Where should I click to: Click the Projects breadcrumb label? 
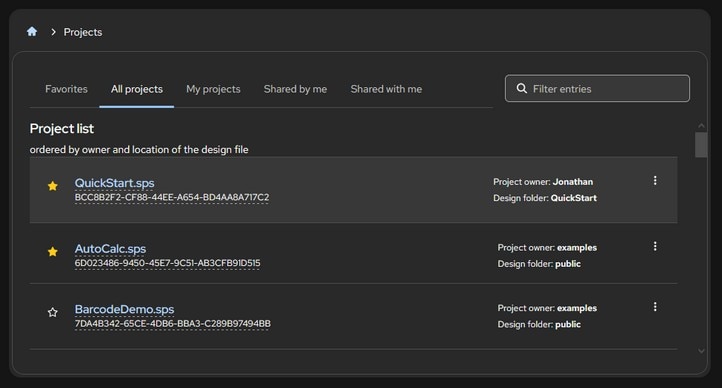coord(83,32)
